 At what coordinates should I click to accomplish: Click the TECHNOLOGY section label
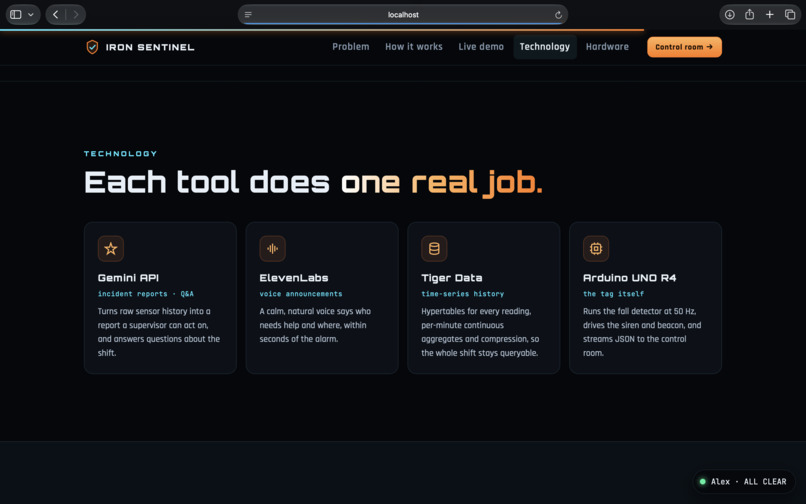click(x=121, y=153)
